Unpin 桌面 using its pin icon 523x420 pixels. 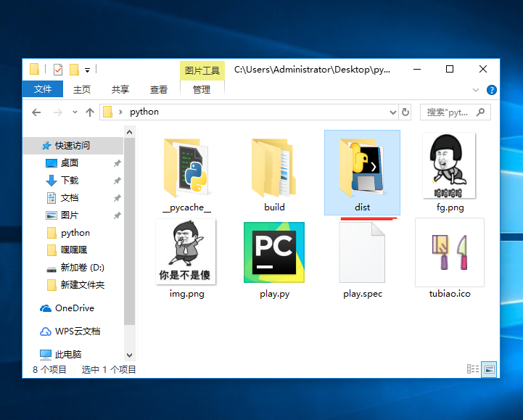pyautogui.click(x=117, y=163)
